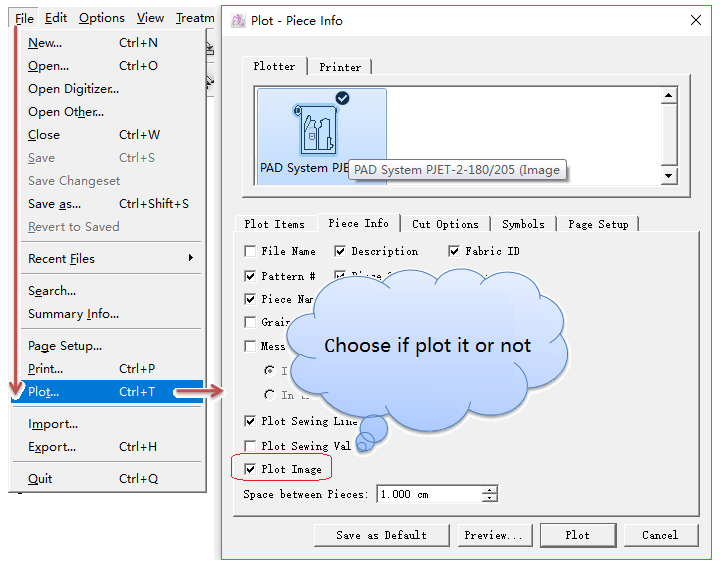
Task: Switch to the Printer tab
Action: 340,67
